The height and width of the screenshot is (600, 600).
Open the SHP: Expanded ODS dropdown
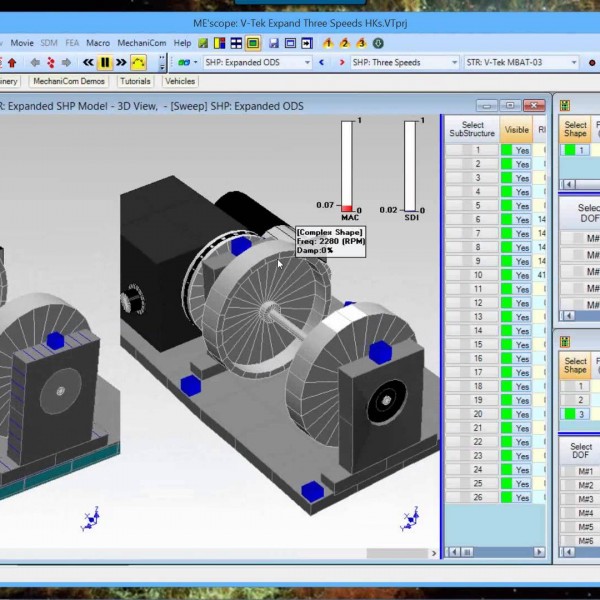point(307,62)
